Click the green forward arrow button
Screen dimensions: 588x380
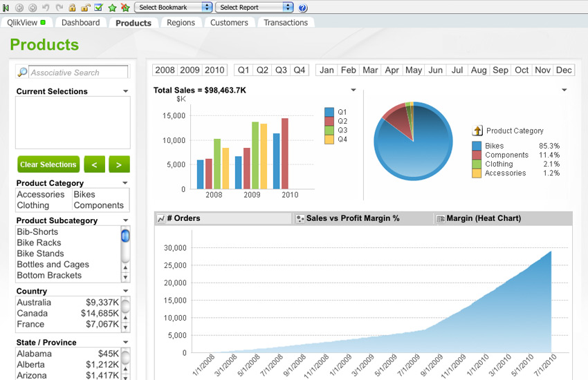(x=119, y=164)
